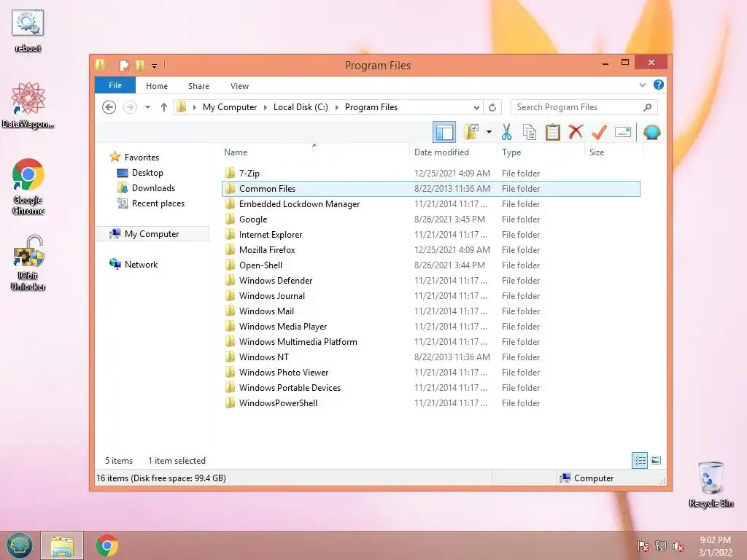
Task: Click the red X Delete icon
Action: (576, 132)
